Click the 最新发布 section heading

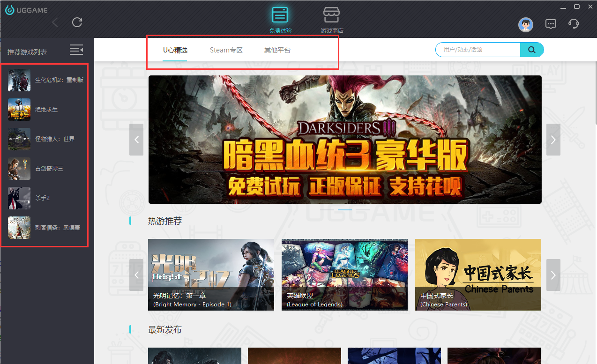point(165,330)
